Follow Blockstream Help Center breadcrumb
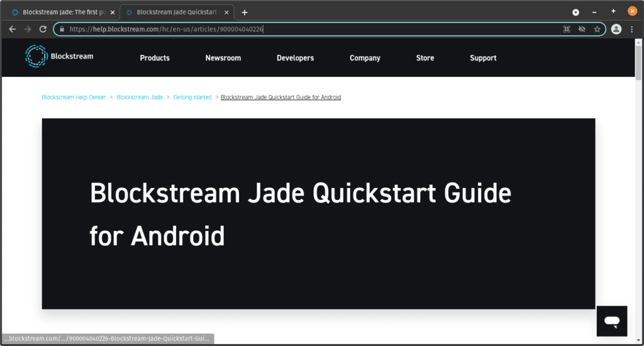This screenshot has height=346, width=644. [x=74, y=98]
